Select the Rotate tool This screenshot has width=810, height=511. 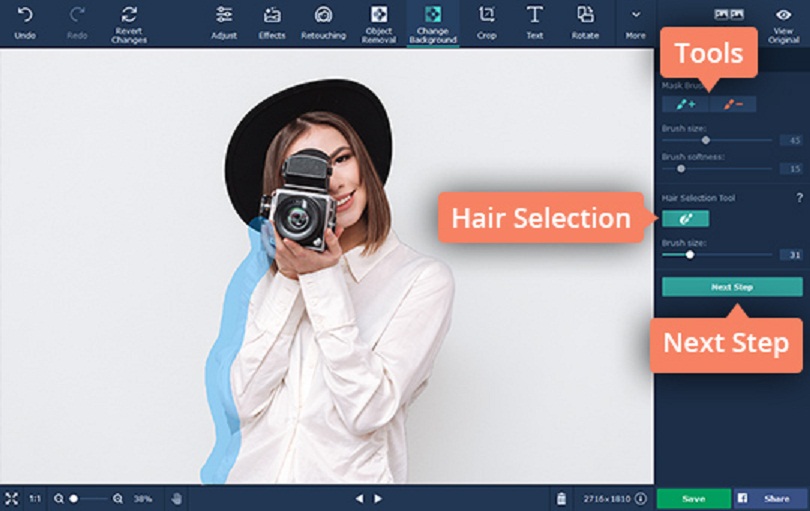point(585,15)
